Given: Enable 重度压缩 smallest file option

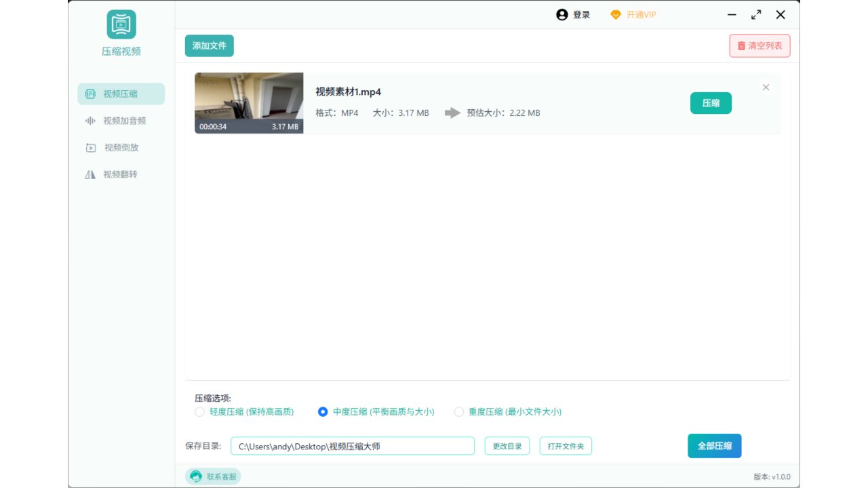Looking at the screenshot, I should (458, 411).
